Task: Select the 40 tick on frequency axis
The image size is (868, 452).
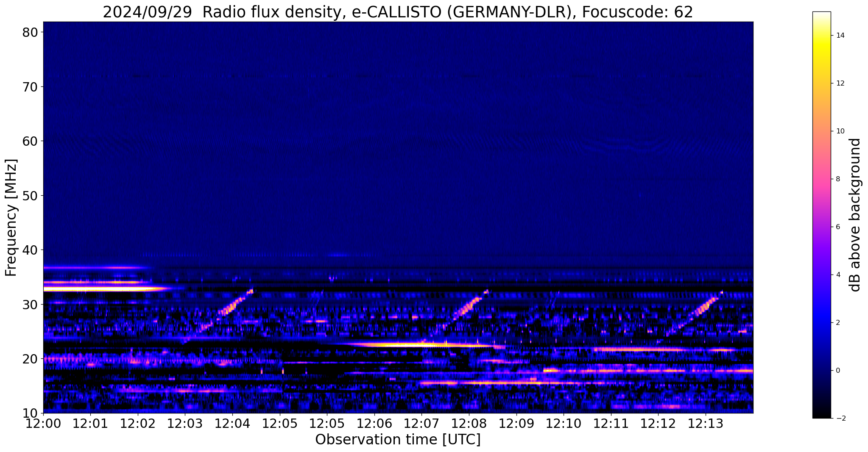Action: (x=30, y=250)
